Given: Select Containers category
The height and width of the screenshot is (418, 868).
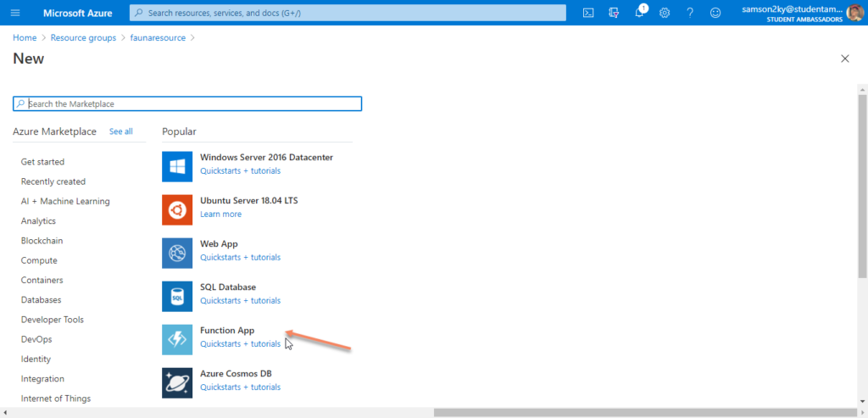Looking at the screenshot, I should 42,280.
